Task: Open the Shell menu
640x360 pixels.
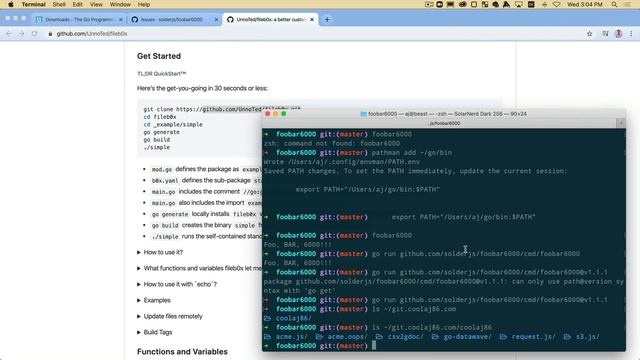Action: click(x=59, y=4)
